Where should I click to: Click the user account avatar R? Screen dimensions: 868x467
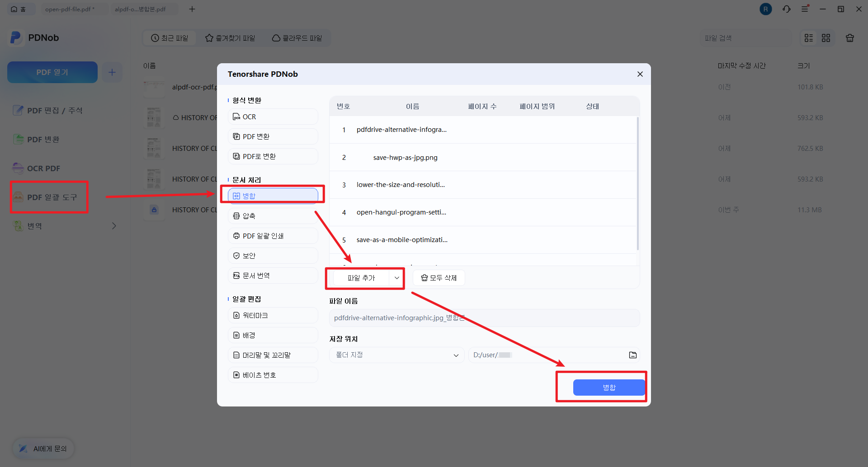coord(766,9)
